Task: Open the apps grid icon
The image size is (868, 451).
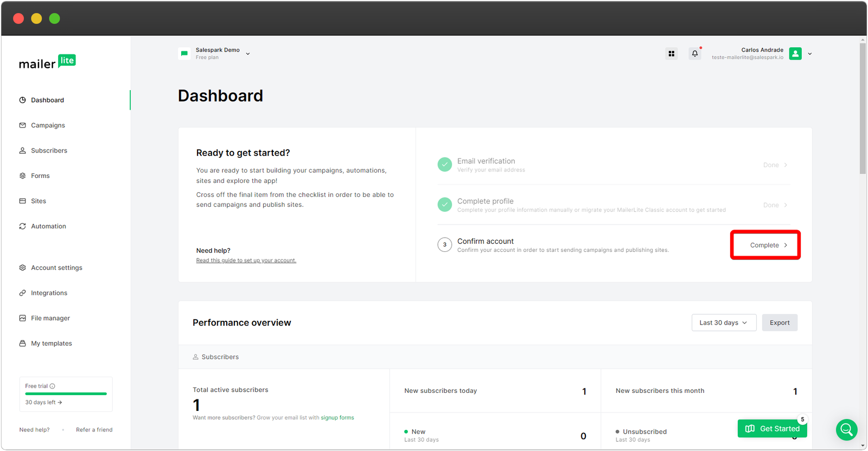Action: [x=671, y=54]
